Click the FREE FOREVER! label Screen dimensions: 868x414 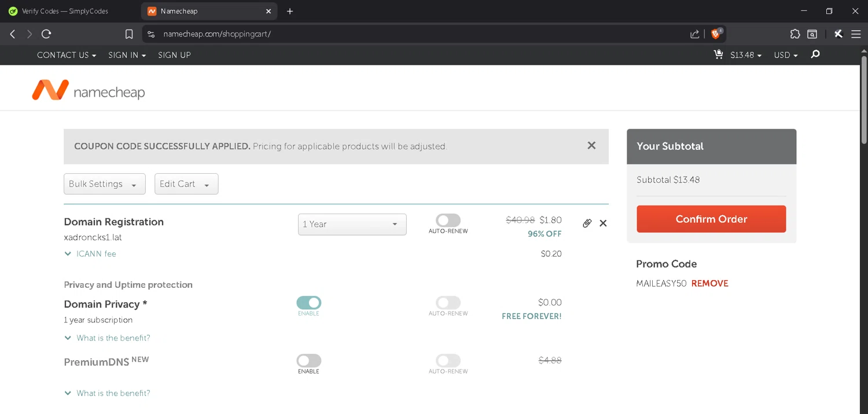click(x=531, y=316)
